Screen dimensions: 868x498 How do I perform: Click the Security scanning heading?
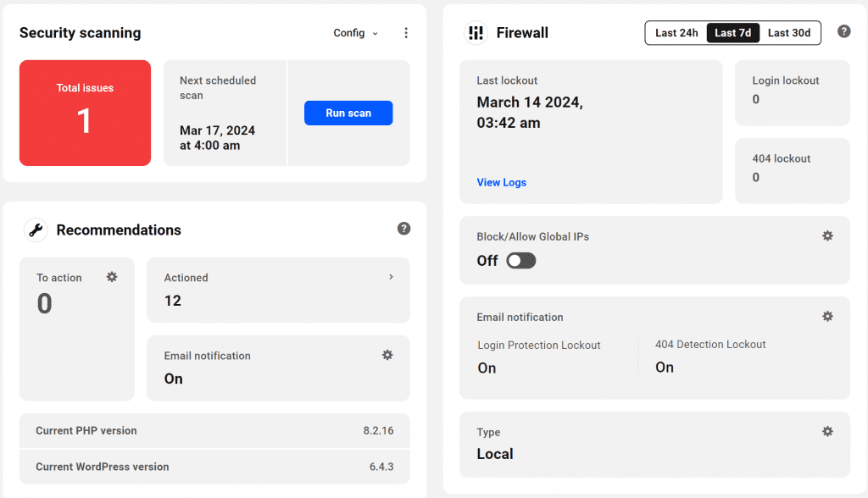coord(81,33)
